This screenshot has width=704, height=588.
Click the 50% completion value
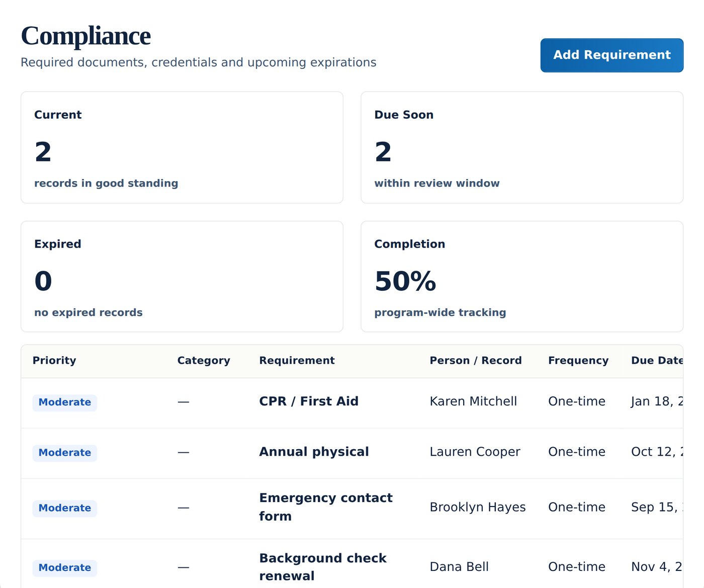coord(405,281)
